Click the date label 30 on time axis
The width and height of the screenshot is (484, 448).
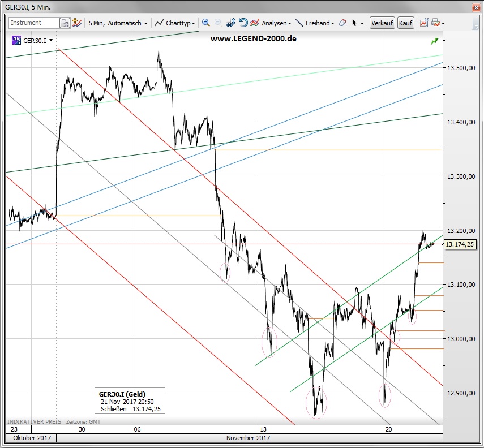82,429
